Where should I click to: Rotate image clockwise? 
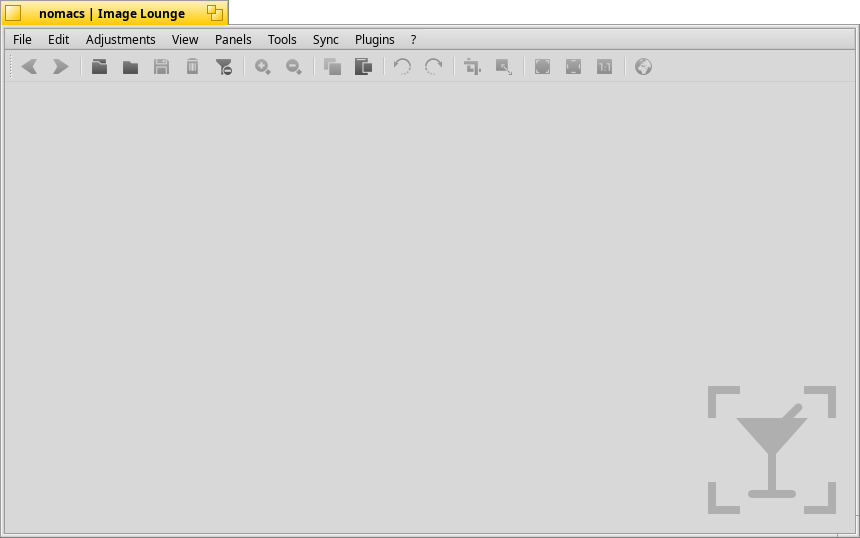433,67
